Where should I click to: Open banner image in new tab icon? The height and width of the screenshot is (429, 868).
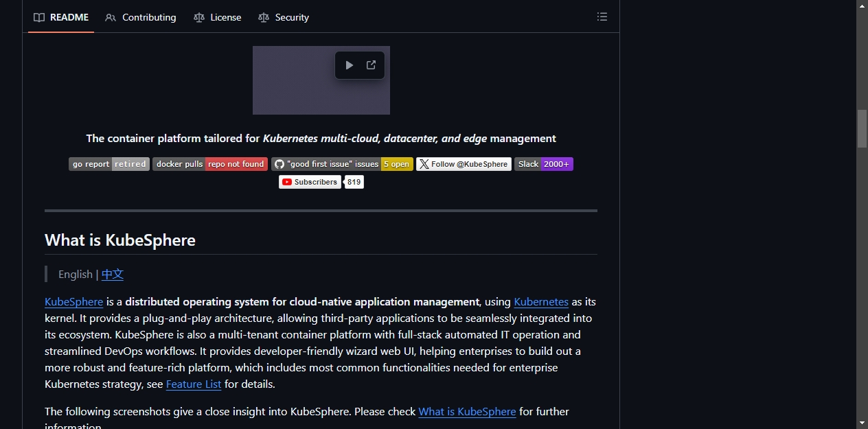371,65
